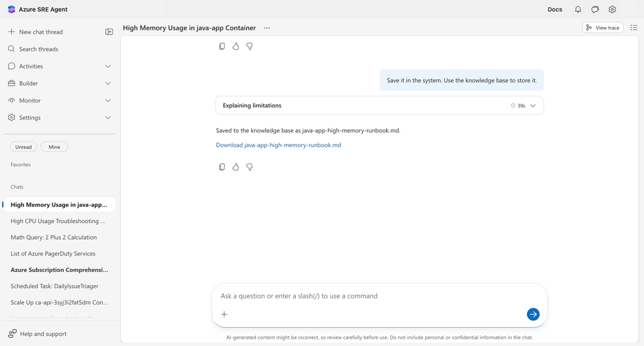Copy the last agent response
The height and width of the screenshot is (346, 644).
tap(222, 167)
